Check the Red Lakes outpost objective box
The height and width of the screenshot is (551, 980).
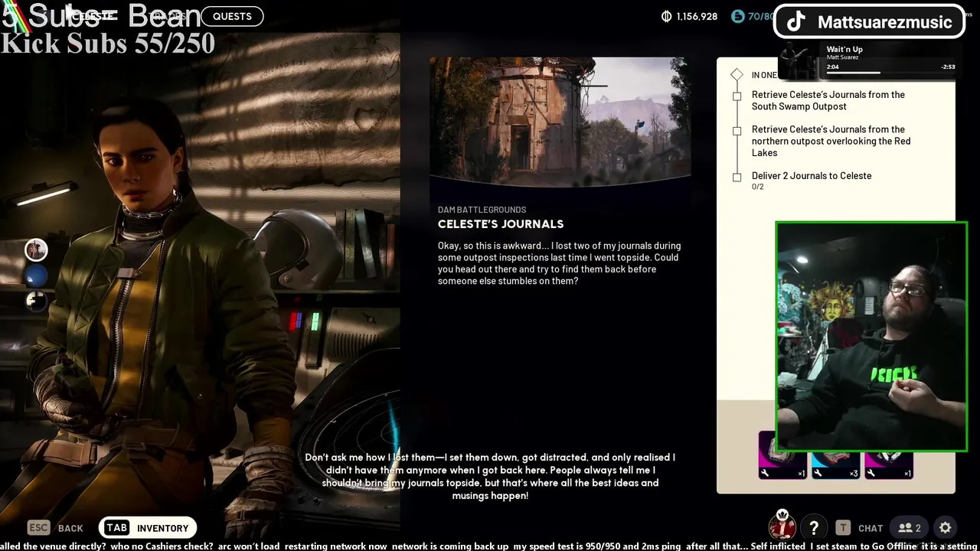pos(737,131)
